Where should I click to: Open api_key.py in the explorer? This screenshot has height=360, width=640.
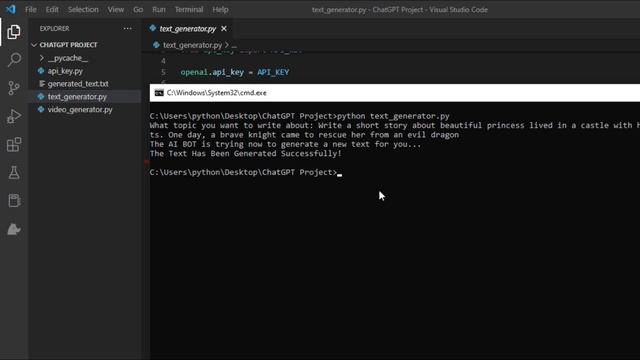pos(65,71)
